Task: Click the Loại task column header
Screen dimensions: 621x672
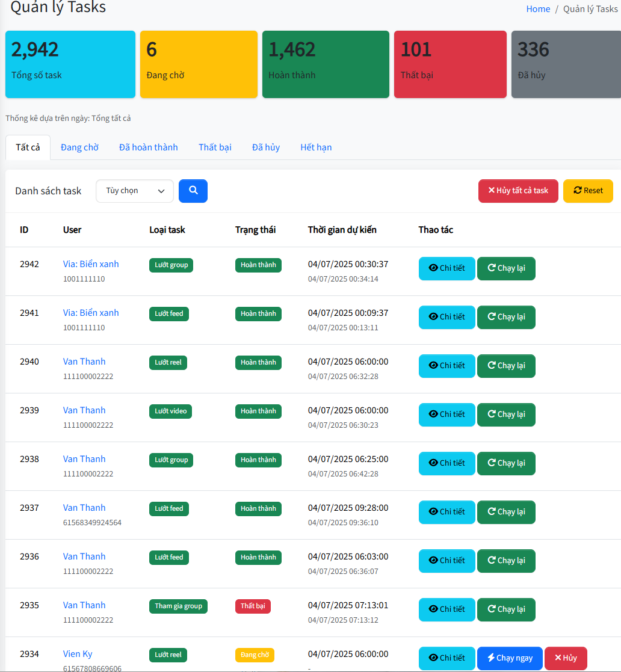Action: tap(167, 230)
